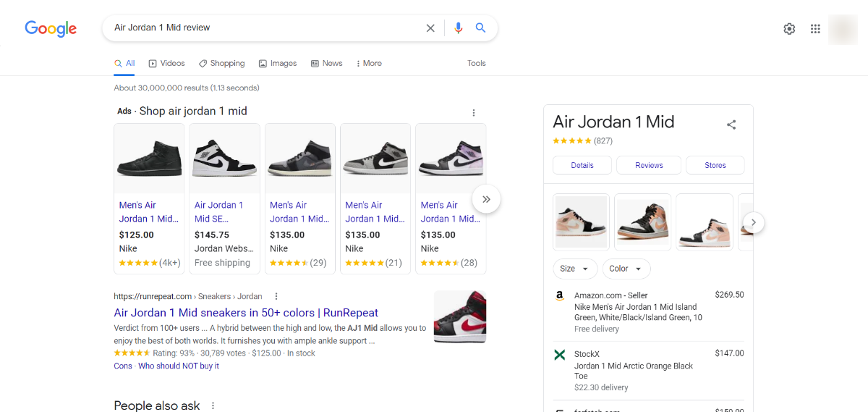The width and height of the screenshot is (868, 412).
Task: Click the StockX seller logo
Action: click(559, 354)
